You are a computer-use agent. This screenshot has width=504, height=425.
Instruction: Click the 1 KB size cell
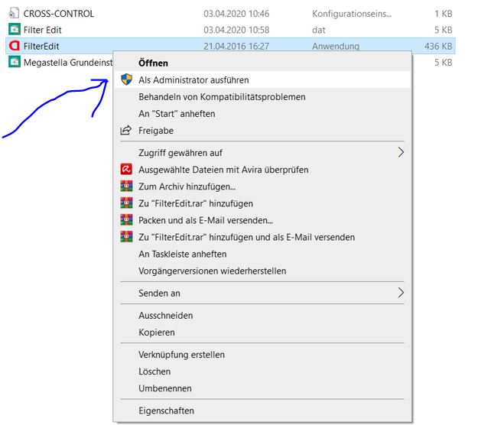(444, 14)
